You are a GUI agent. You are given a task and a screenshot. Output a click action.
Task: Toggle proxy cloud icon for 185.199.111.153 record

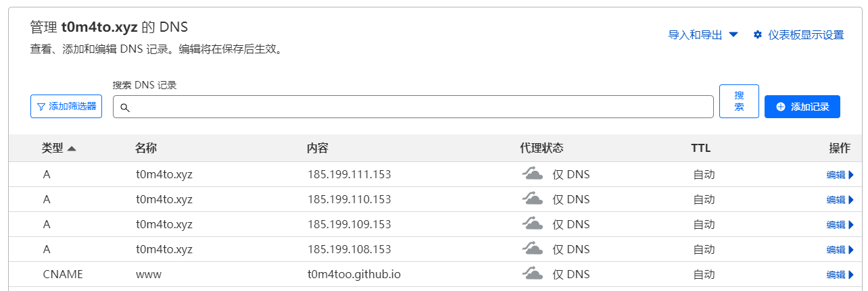point(533,174)
